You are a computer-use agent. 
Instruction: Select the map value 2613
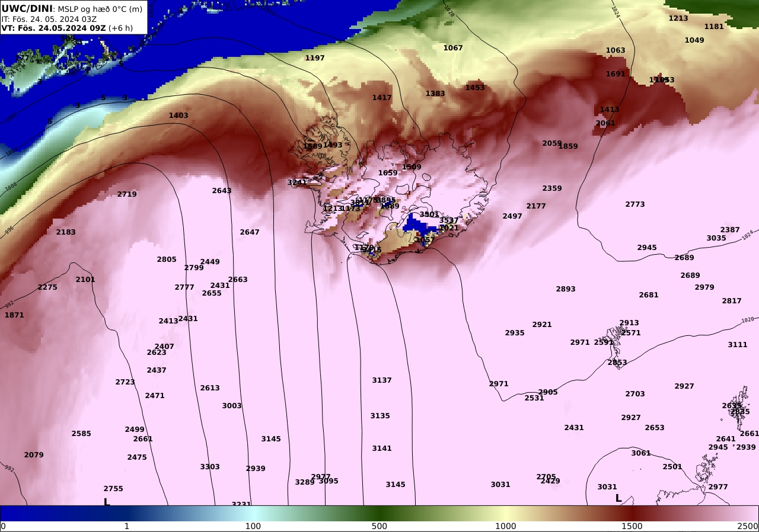210,388
